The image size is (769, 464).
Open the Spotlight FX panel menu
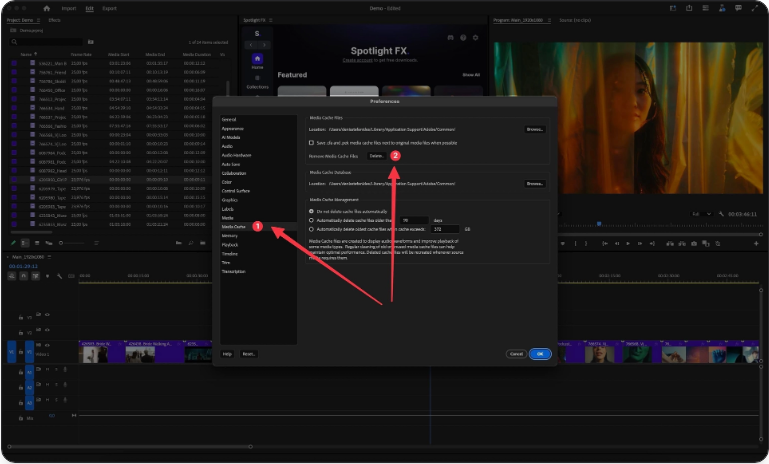273,19
